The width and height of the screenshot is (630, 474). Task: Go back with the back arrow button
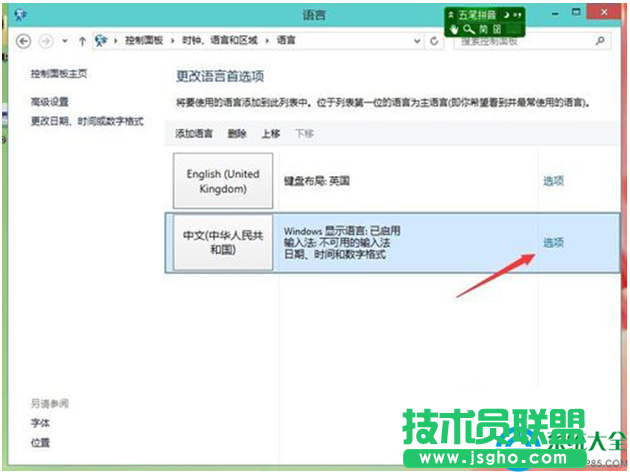pyautogui.click(x=24, y=41)
